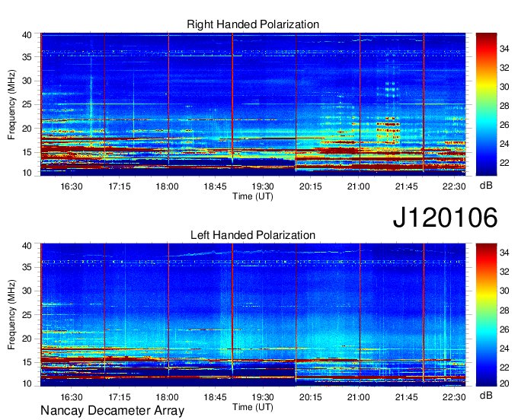Click the 19:30 tick label under the bottom plot
Image resolution: width=518 pixels, height=420 pixels.
[x=263, y=397]
